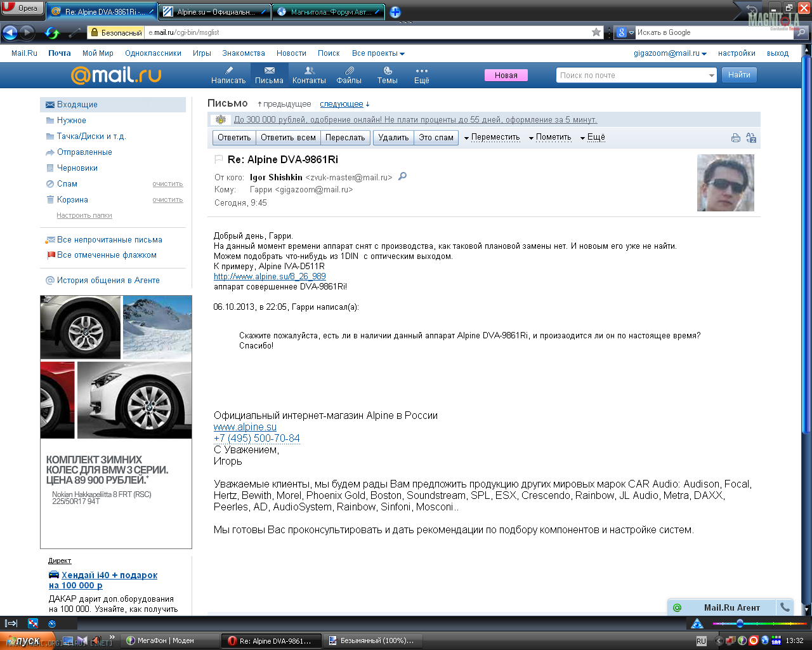Screen dimensions: 812x650
Task: Switch to the Магнитола Форум tab
Action: pos(328,11)
